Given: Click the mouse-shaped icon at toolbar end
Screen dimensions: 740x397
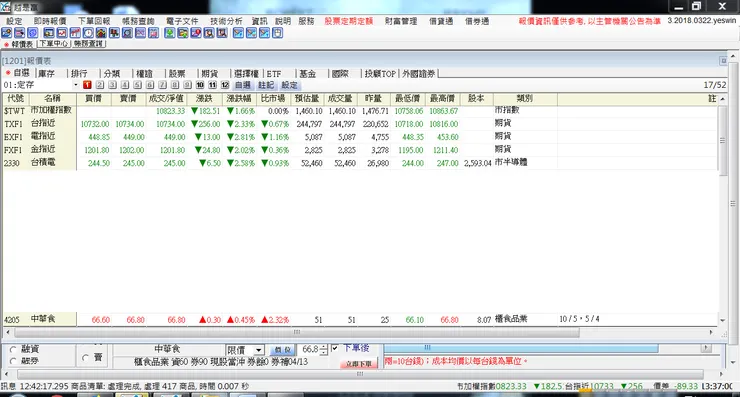Looking at the screenshot, I should [x=278, y=33].
